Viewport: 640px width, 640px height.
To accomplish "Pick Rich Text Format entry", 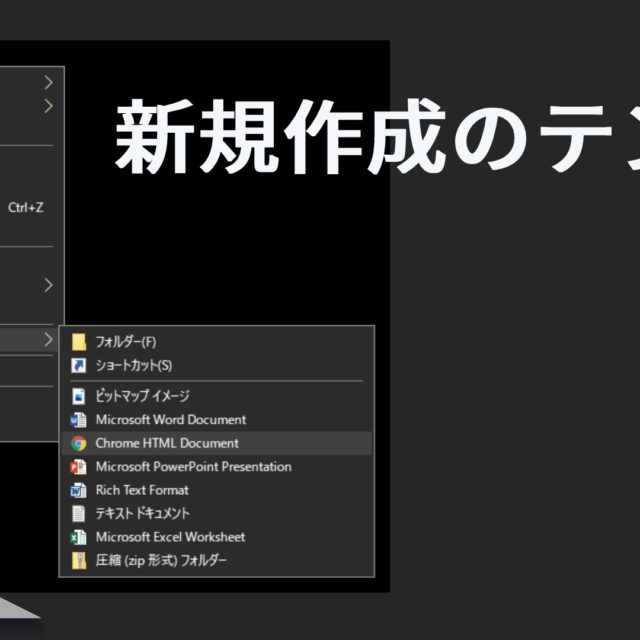I will point(217,490).
